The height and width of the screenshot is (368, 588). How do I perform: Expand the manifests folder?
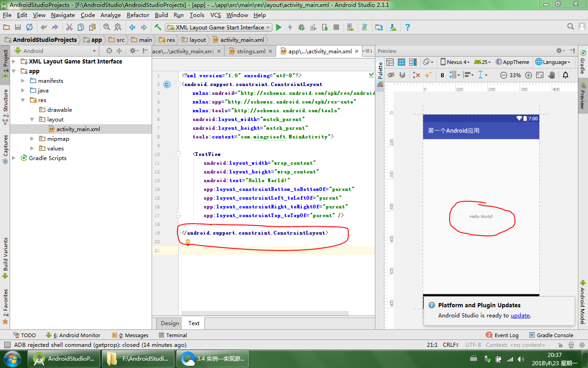(23, 81)
